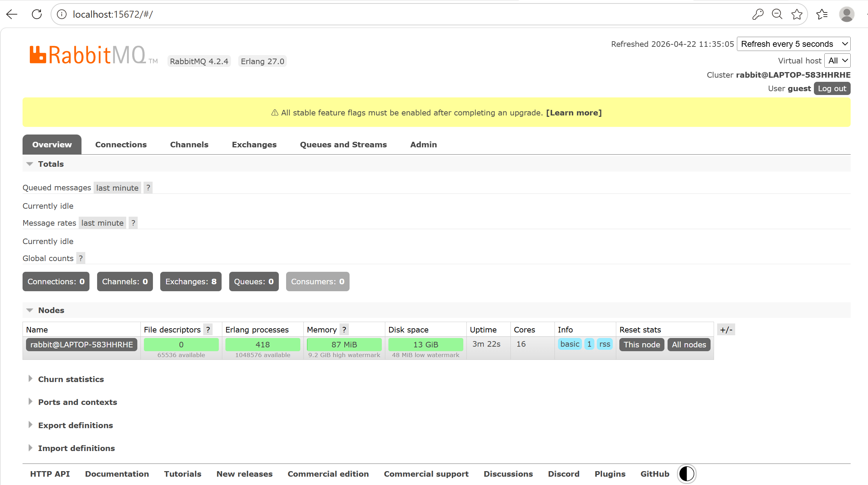
Task: Add this page to favorites with star icon
Action: tap(797, 14)
